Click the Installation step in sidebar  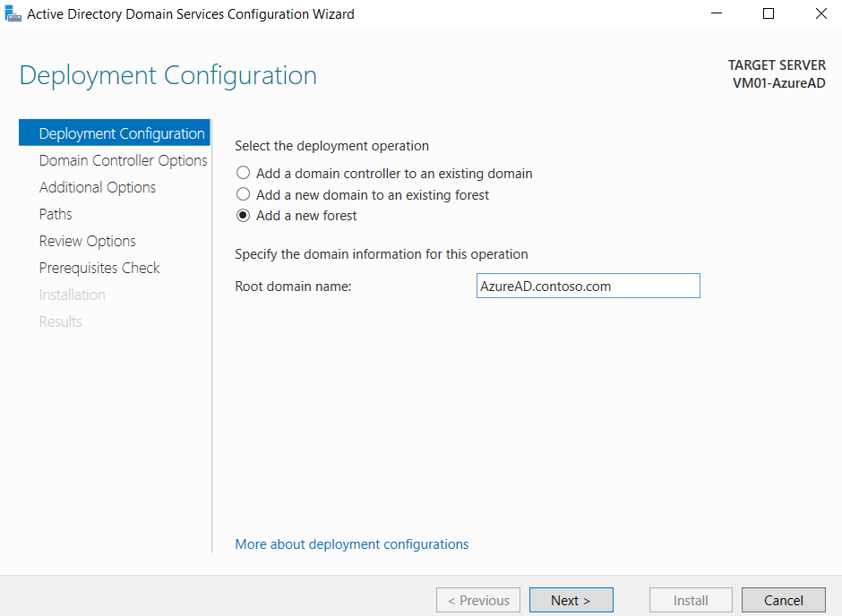tap(72, 295)
